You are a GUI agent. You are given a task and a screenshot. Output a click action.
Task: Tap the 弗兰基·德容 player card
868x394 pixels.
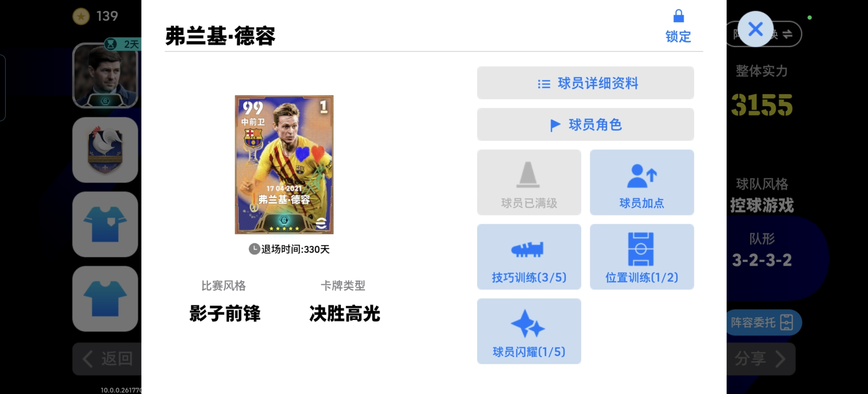(284, 165)
